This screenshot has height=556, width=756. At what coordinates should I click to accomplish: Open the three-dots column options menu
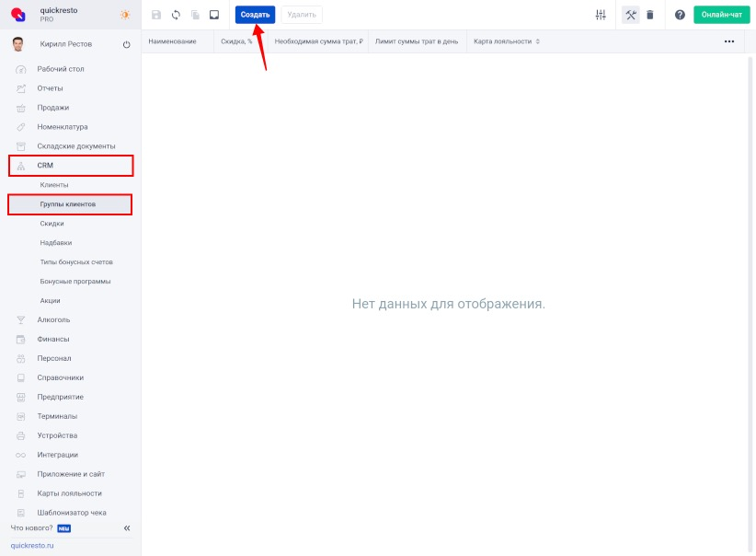click(x=729, y=41)
